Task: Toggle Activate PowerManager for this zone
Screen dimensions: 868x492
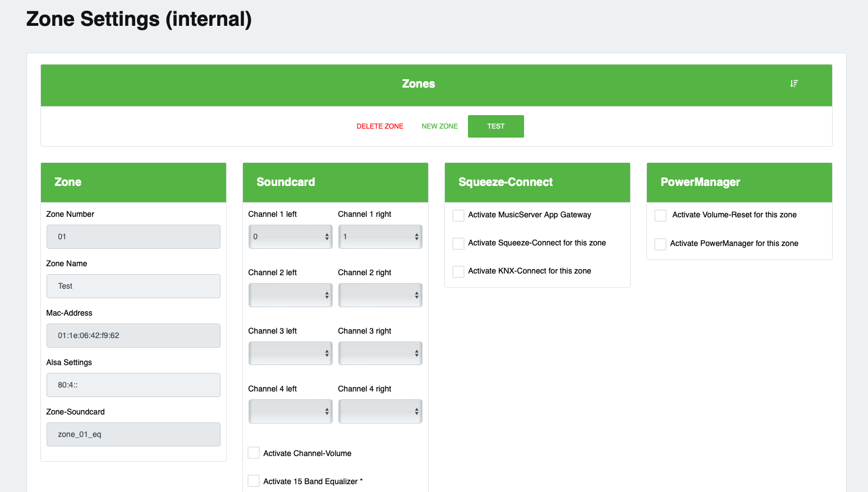Action: click(x=660, y=244)
